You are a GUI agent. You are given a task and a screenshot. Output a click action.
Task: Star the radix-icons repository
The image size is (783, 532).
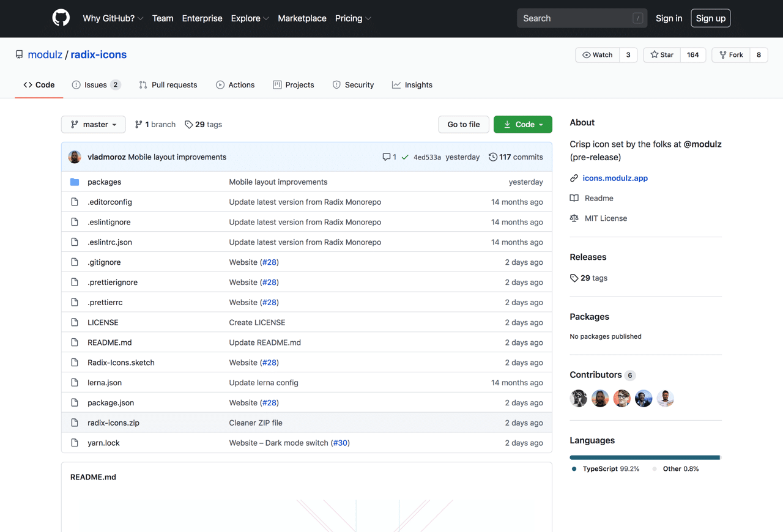click(x=662, y=55)
